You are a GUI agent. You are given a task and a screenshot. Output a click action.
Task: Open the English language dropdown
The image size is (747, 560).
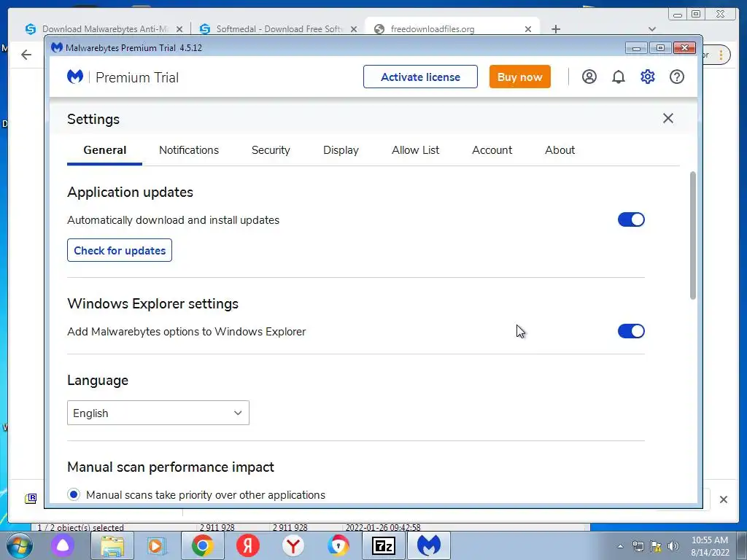tap(158, 413)
